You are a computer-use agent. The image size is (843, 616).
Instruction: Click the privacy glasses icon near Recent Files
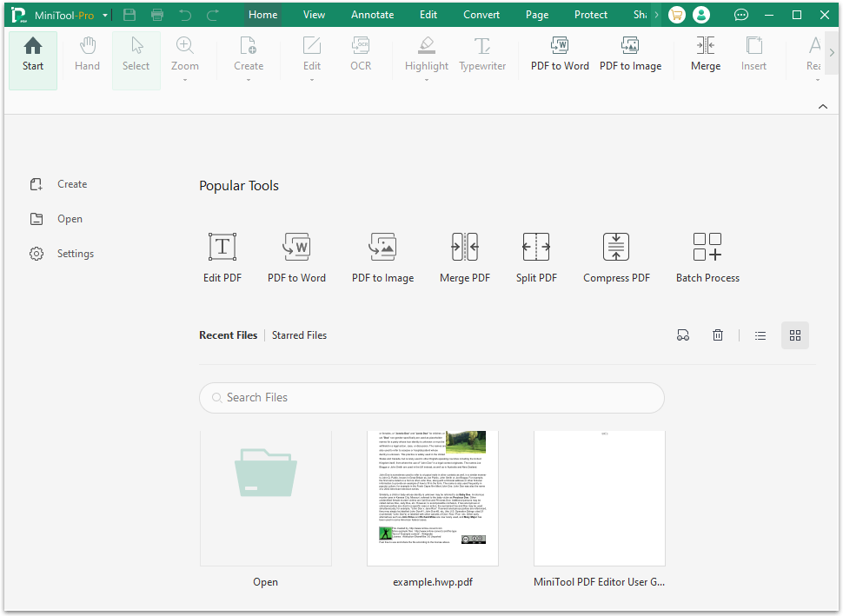tap(683, 335)
